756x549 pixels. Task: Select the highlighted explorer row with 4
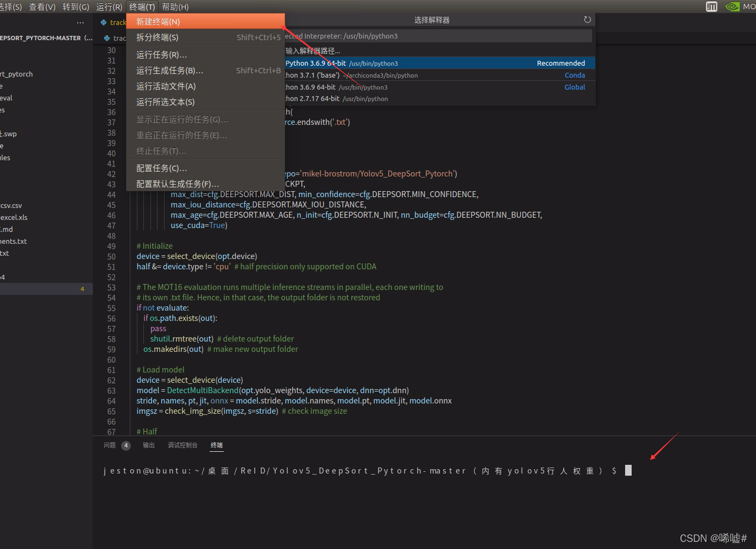tap(46, 289)
